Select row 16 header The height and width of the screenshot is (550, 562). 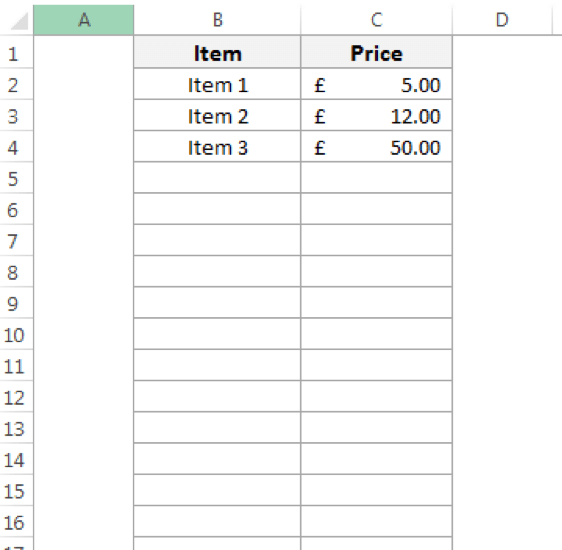[x=16, y=522]
